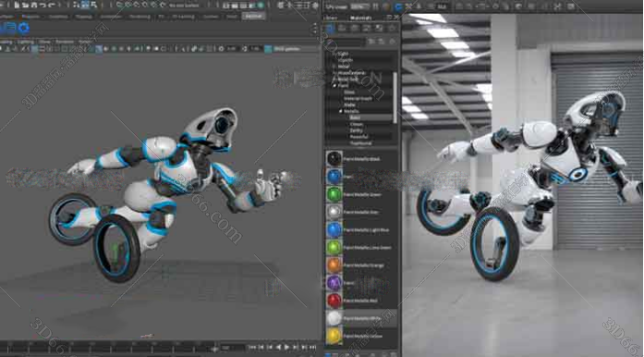The width and height of the screenshot is (644, 357).
Task: Open the viewport Lighting menu
Action: [x=26, y=42]
